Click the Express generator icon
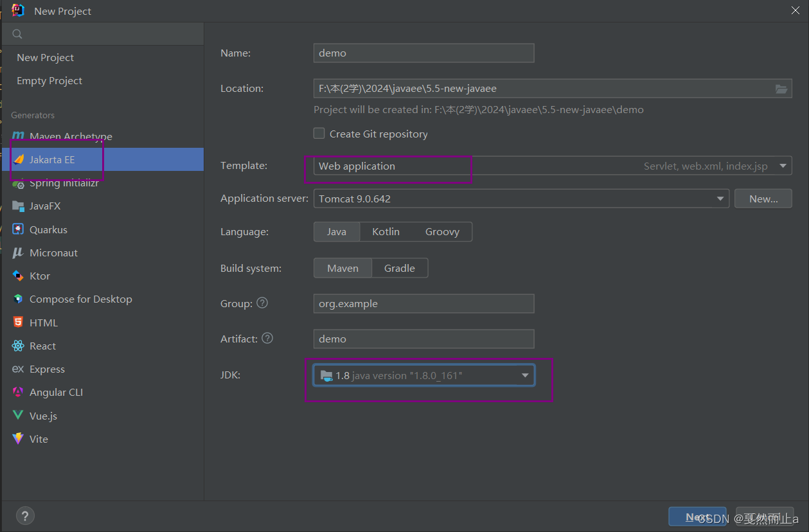Screen dimensions: 809x532 [18, 369]
